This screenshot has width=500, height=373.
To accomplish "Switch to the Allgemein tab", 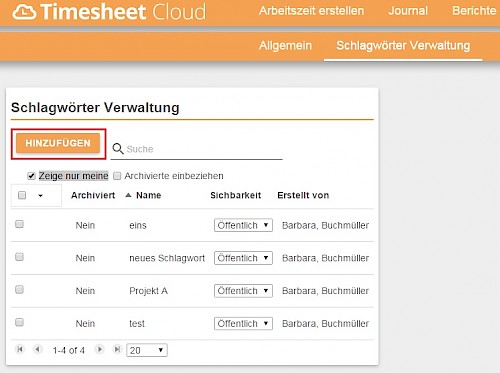I will point(285,46).
